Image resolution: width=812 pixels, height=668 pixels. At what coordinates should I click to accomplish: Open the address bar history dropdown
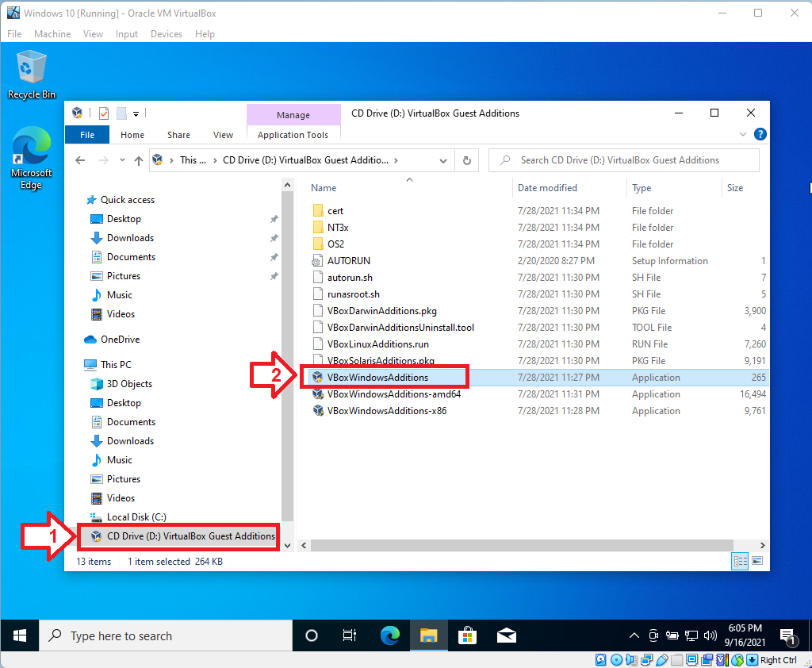[x=443, y=159]
